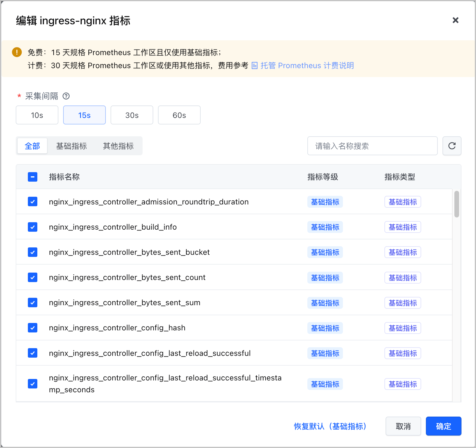Click the 指标等级 column header
This screenshot has width=476, height=448.
[323, 177]
